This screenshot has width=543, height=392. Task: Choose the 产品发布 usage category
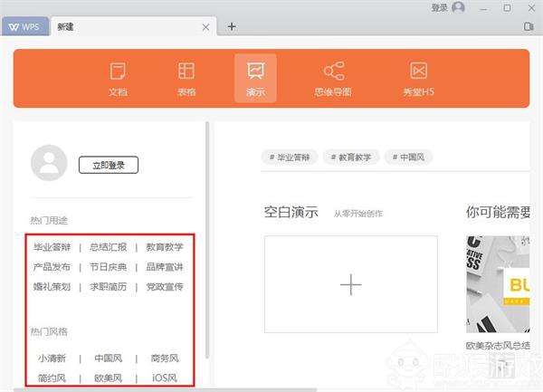(x=52, y=267)
